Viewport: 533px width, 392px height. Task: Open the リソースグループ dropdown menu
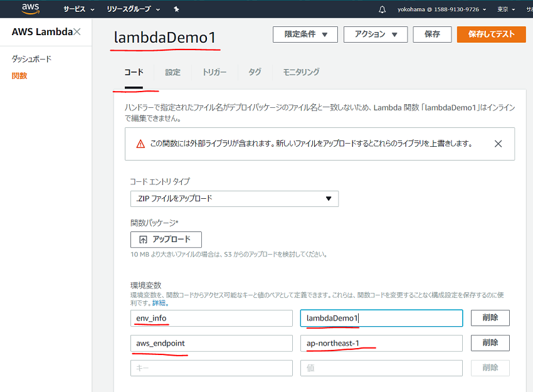[133, 9]
